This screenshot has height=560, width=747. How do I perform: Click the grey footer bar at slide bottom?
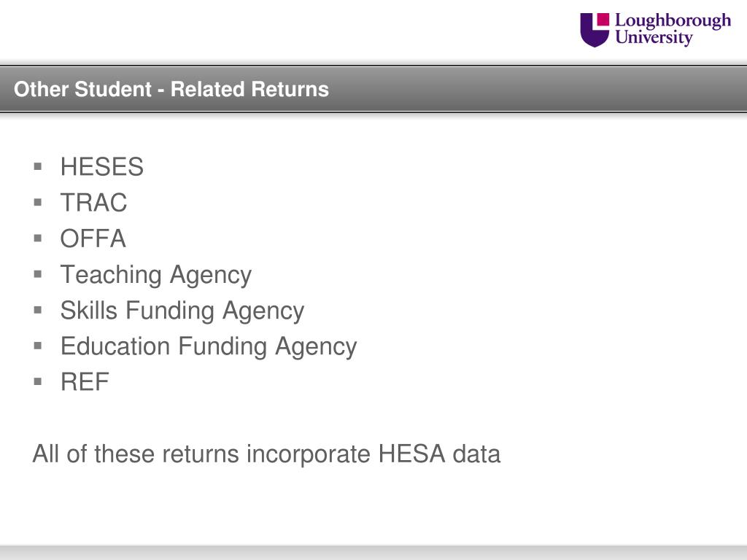tap(373, 553)
